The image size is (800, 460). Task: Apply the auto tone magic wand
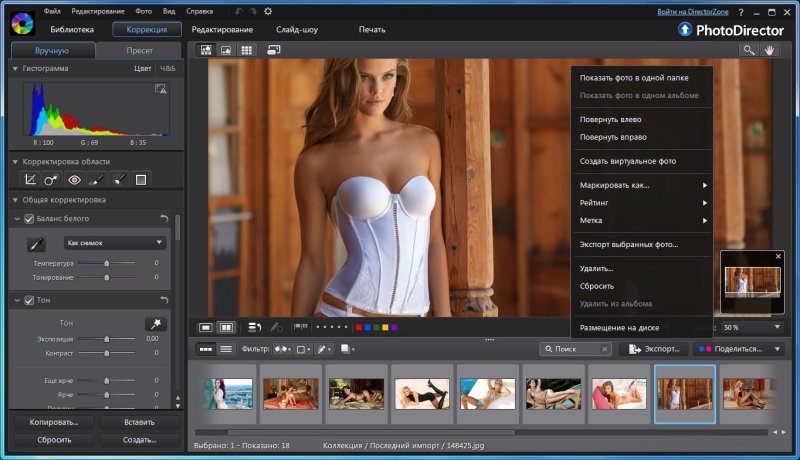[156, 324]
